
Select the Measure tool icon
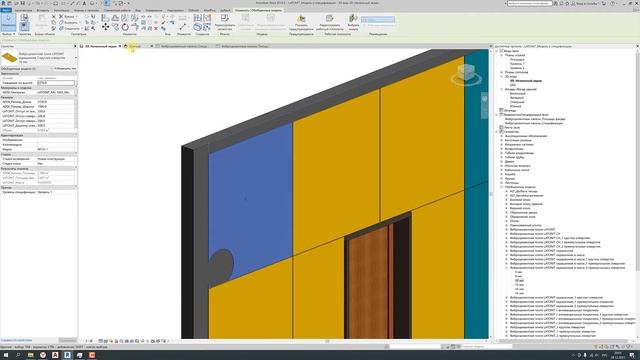pos(182,27)
